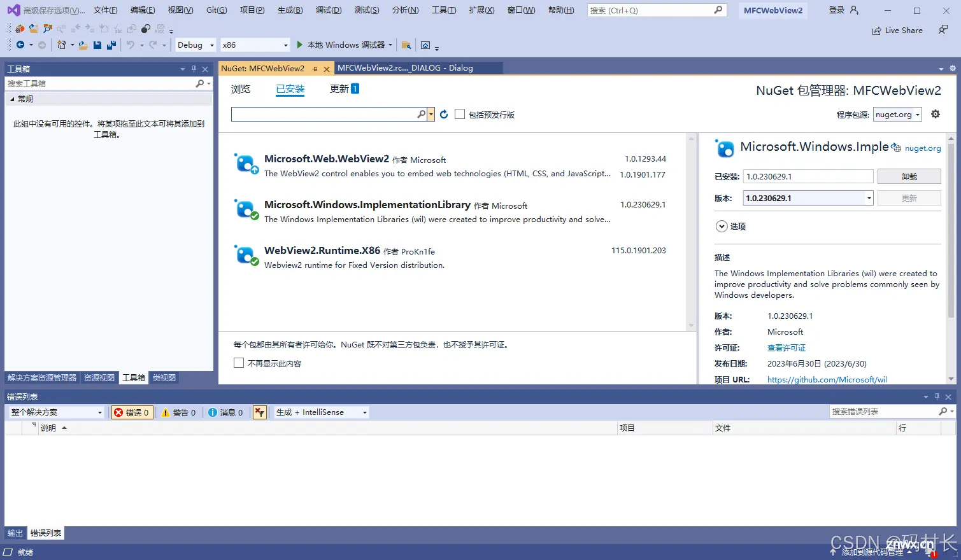Open the github.com/Microsoft/wil project URL
The image size is (961, 560).
(x=827, y=379)
